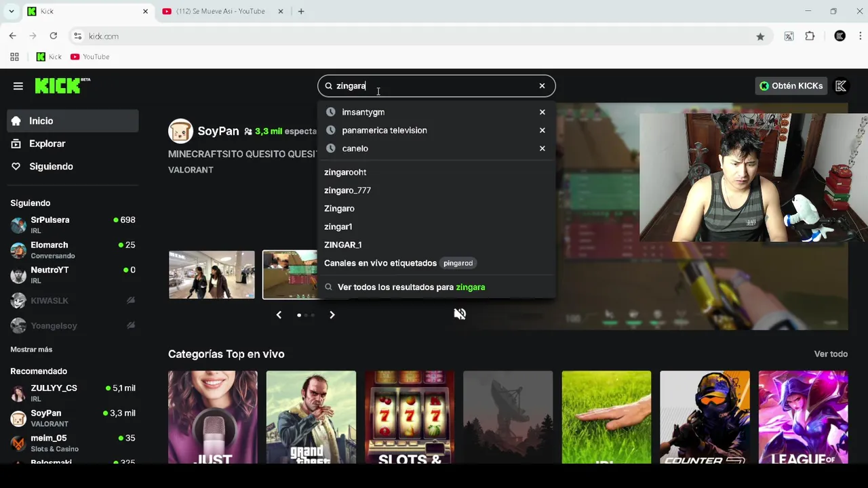Screen dimensions: 868x488
Task: Open YouTube bookmark in bookmarks bar
Action: click(x=90, y=57)
